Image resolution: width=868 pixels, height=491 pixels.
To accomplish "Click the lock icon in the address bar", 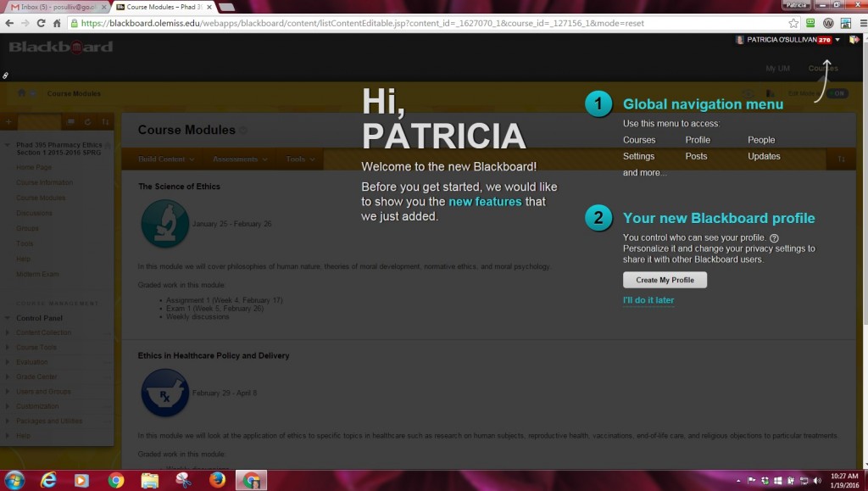I will (x=75, y=23).
